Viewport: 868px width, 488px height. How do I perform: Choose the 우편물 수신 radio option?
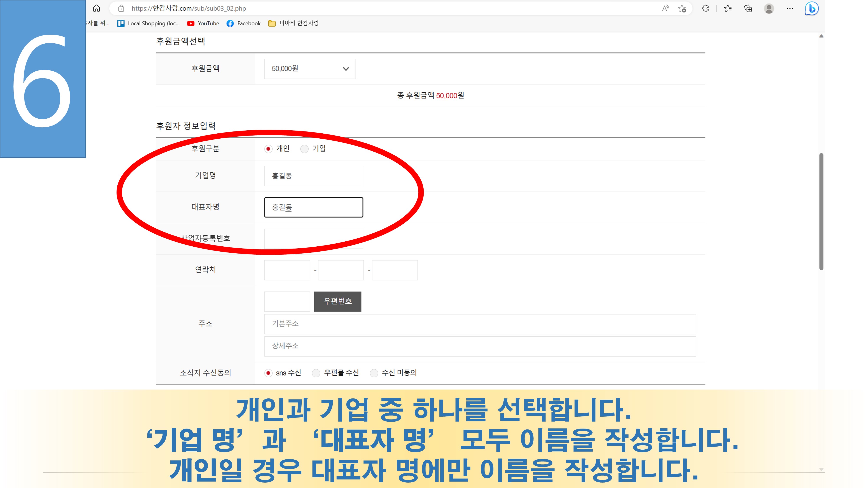coord(316,373)
